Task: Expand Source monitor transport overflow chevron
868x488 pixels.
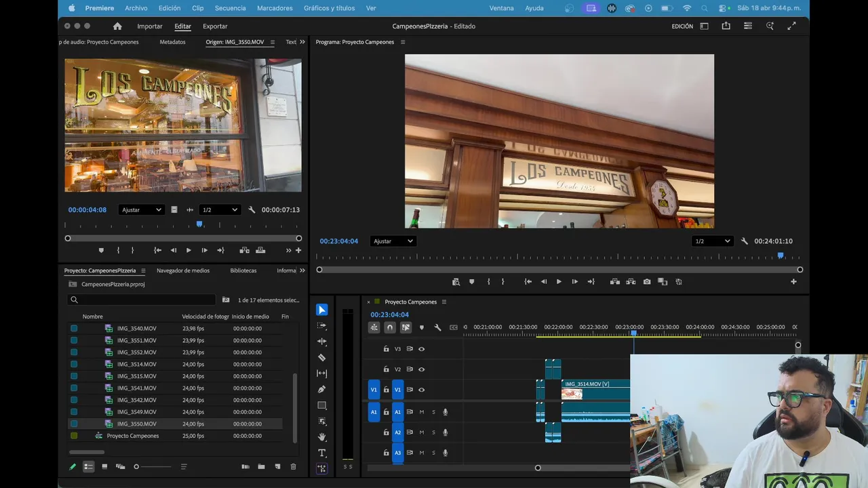Action: (x=288, y=251)
